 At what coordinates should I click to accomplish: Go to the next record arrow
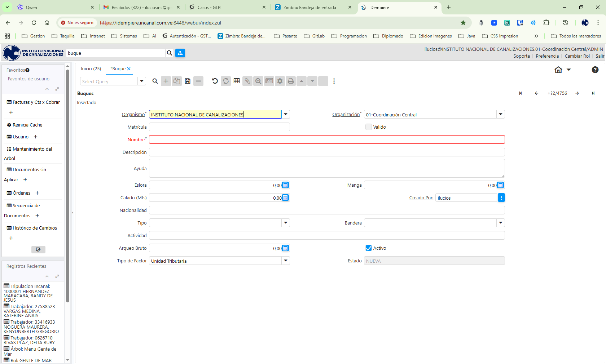coord(577,93)
